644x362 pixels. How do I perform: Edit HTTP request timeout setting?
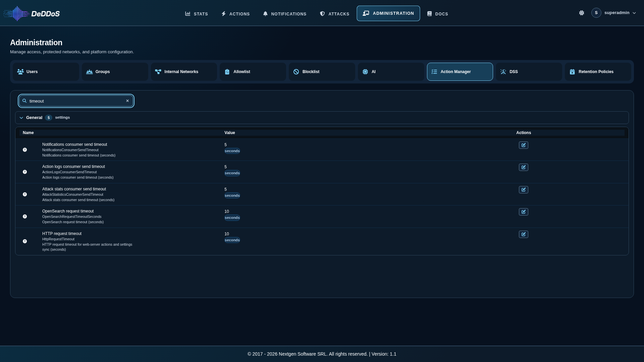pyautogui.click(x=523, y=234)
